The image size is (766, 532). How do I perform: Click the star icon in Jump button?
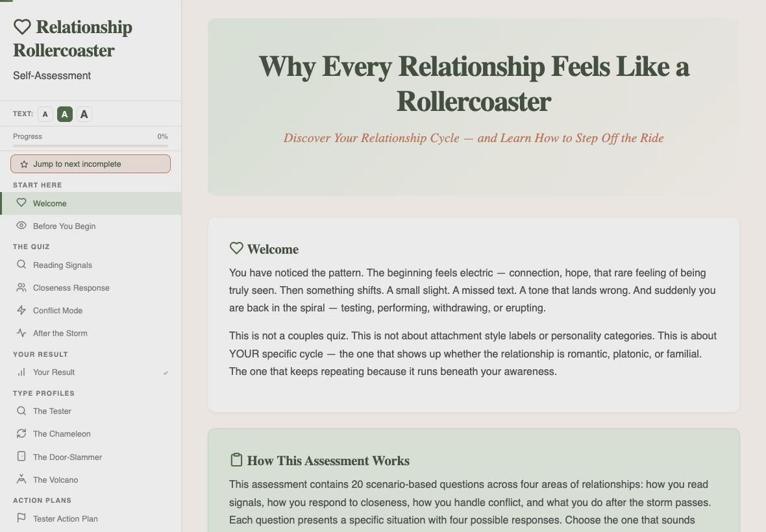24,165
